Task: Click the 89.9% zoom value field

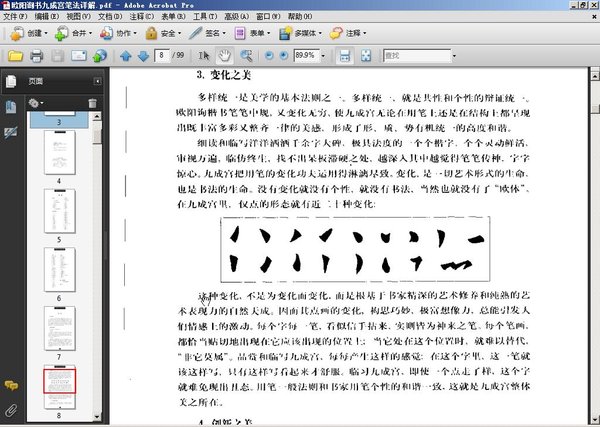Action: pos(307,55)
